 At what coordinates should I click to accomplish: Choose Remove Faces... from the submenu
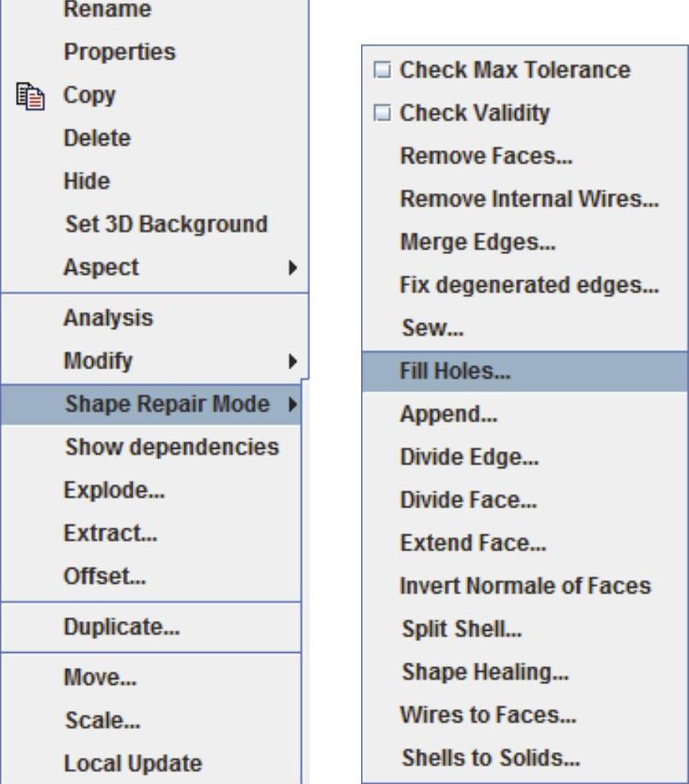point(486,156)
